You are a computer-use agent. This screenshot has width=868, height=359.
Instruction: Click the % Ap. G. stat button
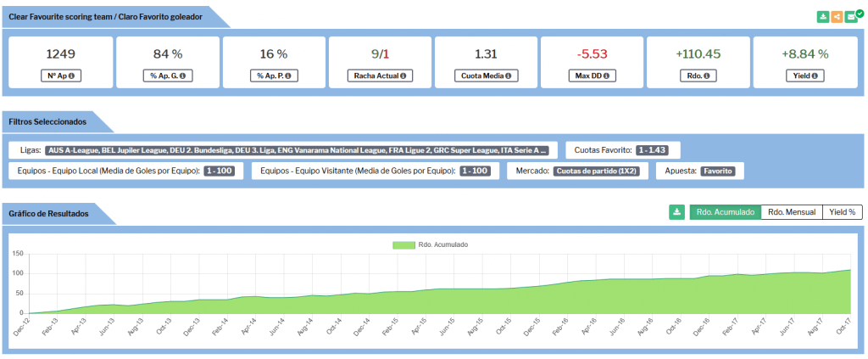pyautogui.click(x=167, y=76)
